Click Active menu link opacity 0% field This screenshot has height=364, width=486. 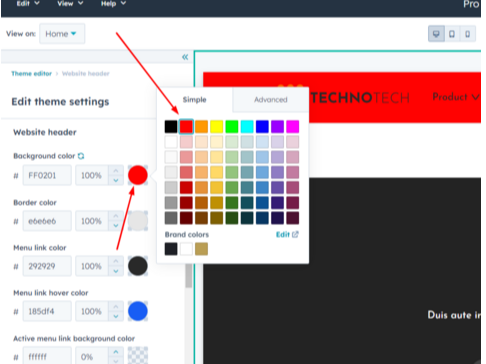click(92, 356)
